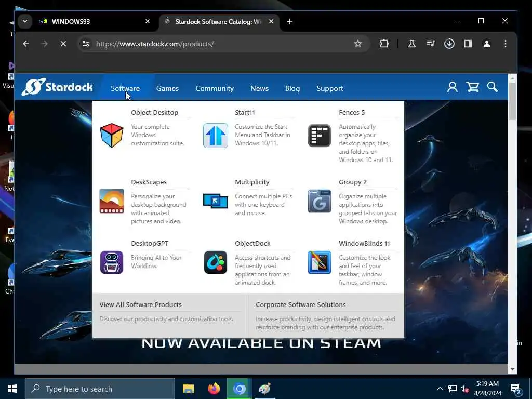Open the browser extensions puzzle icon
The width and height of the screenshot is (532, 399).
pos(384,44)
